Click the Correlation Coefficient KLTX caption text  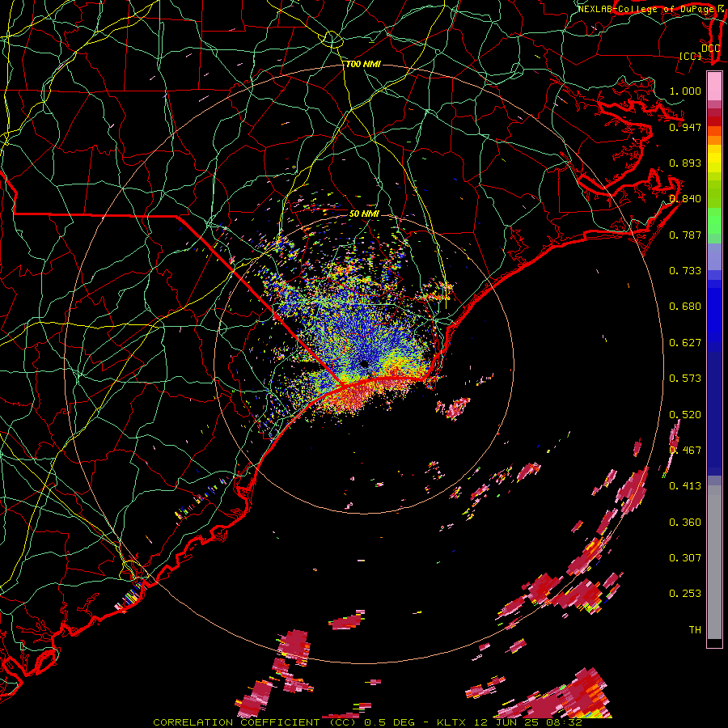(367, 722)
